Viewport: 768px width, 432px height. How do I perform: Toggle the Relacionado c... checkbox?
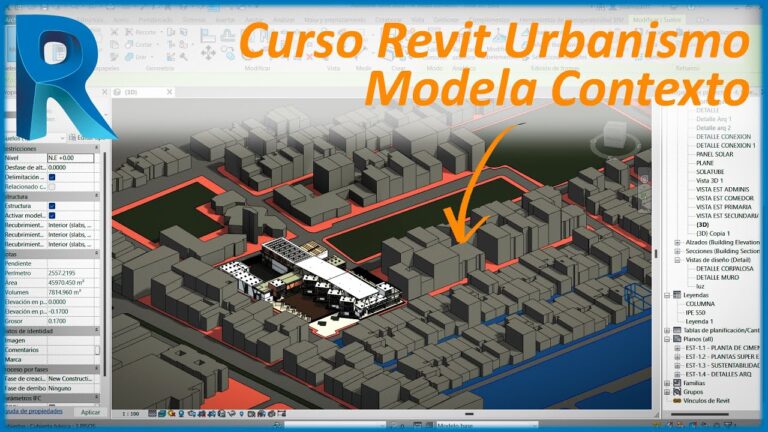click(52, 187)
